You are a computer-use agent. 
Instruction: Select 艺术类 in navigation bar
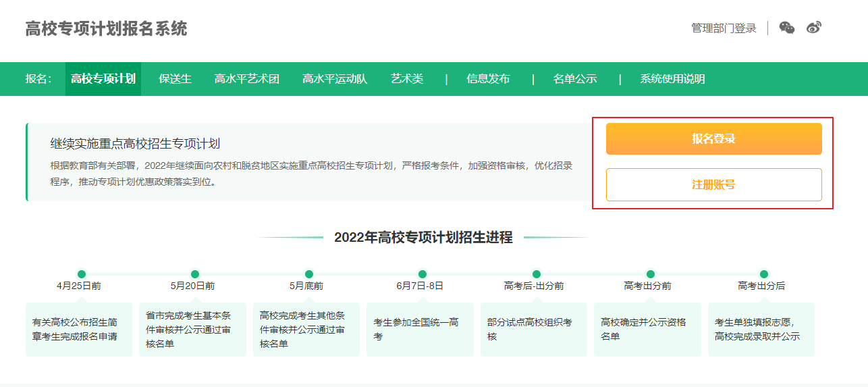(407, 79)
